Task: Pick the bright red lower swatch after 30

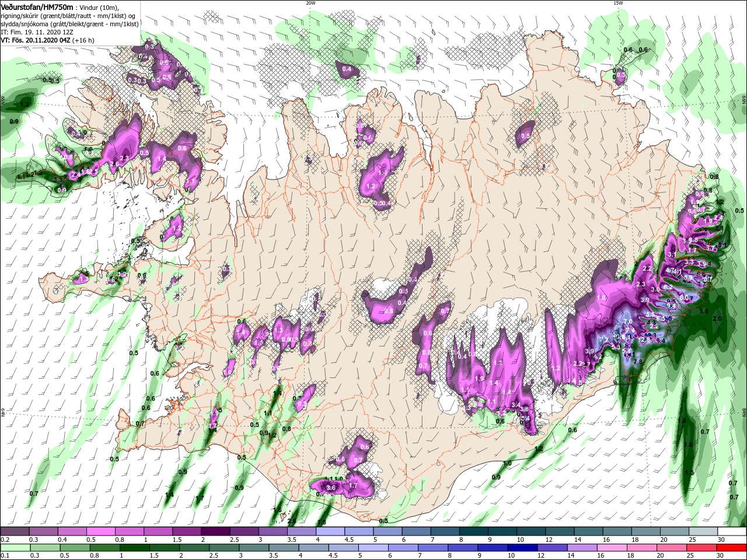Action: pyautogui.click(x=733, y=548)
